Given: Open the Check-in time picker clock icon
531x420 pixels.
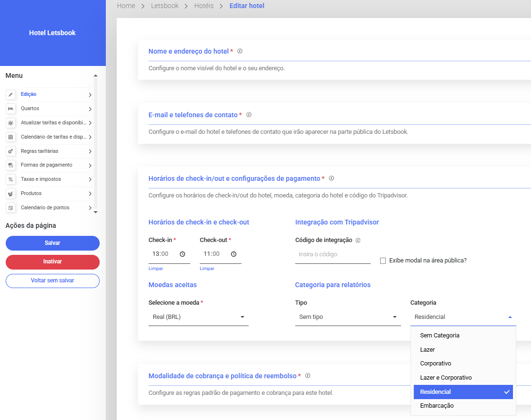Looking at the screenshot, I should pyautogui.click(x=183, y=254).
